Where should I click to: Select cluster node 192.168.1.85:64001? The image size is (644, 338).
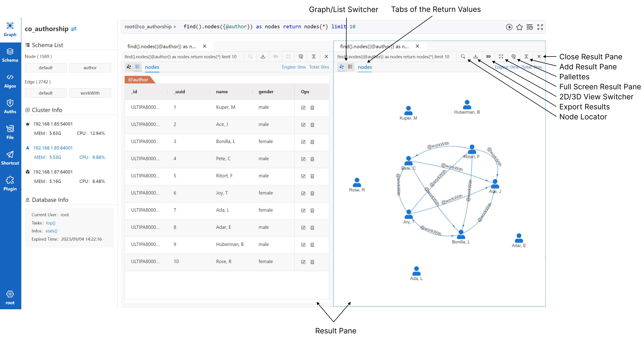coord(53,148)
